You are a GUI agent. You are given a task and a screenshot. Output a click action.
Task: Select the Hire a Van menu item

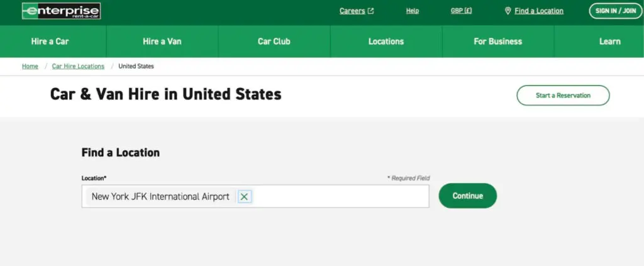pos(162,42)
